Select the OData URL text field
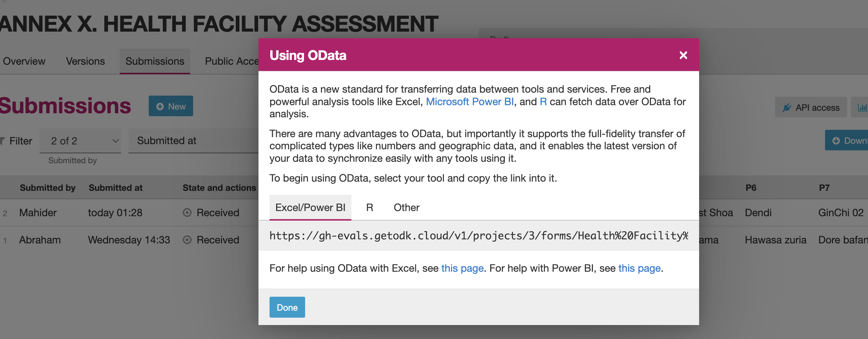The image size is (868, 339). click(x=478, y=235)
